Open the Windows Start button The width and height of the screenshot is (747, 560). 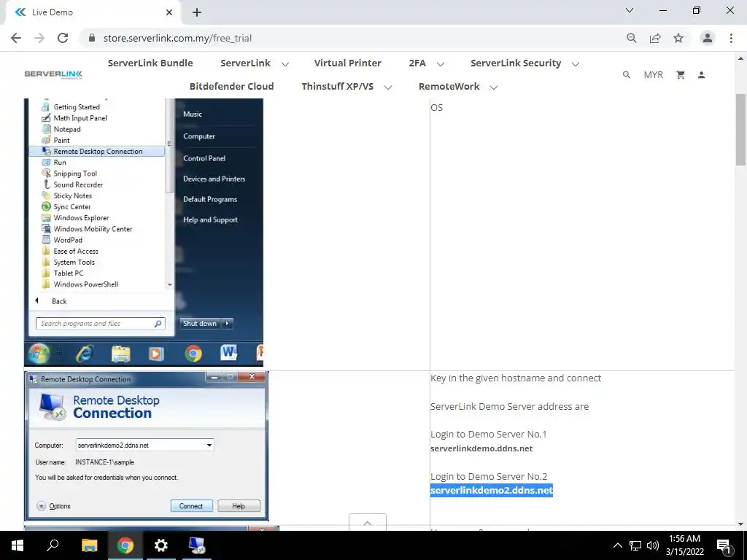point(18,545)
